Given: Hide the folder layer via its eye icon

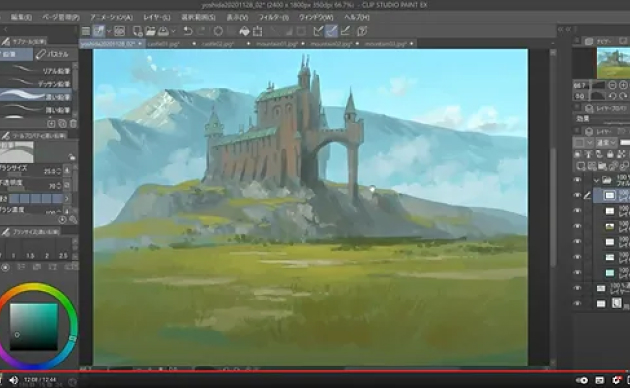Looking at the screenshot, I should tap(578, 180).
